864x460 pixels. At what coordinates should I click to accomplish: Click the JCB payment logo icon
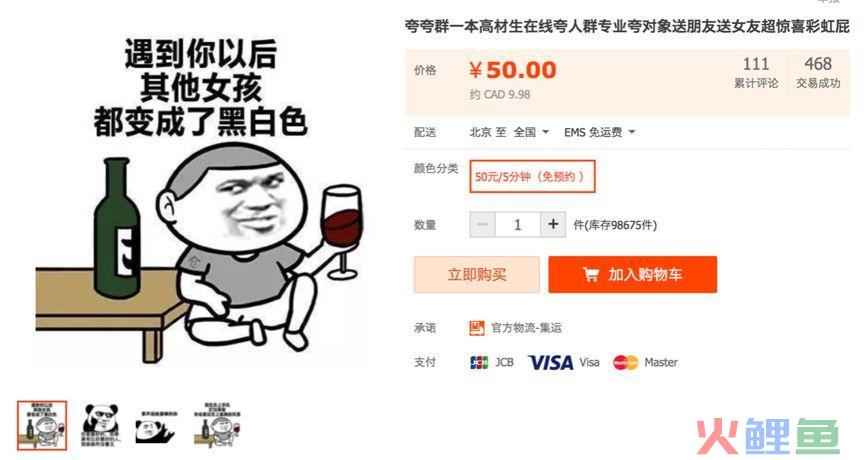(479, 362)
